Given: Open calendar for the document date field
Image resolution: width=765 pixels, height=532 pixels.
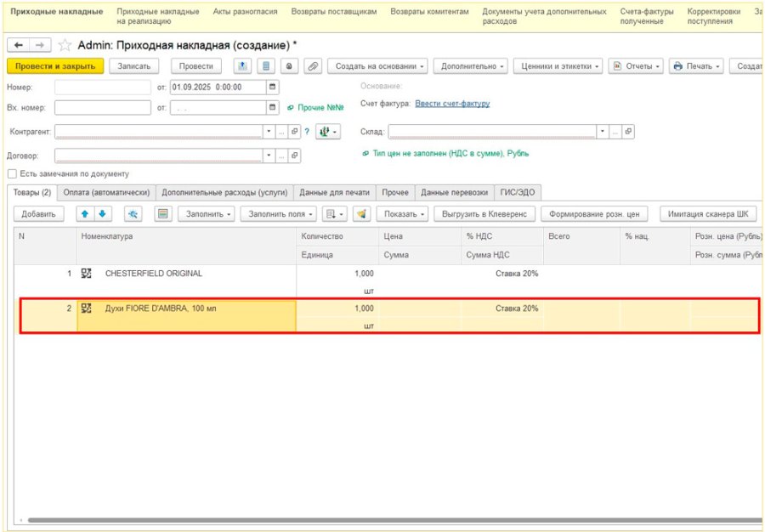Looking at the screenshot, I should (273, 88).
